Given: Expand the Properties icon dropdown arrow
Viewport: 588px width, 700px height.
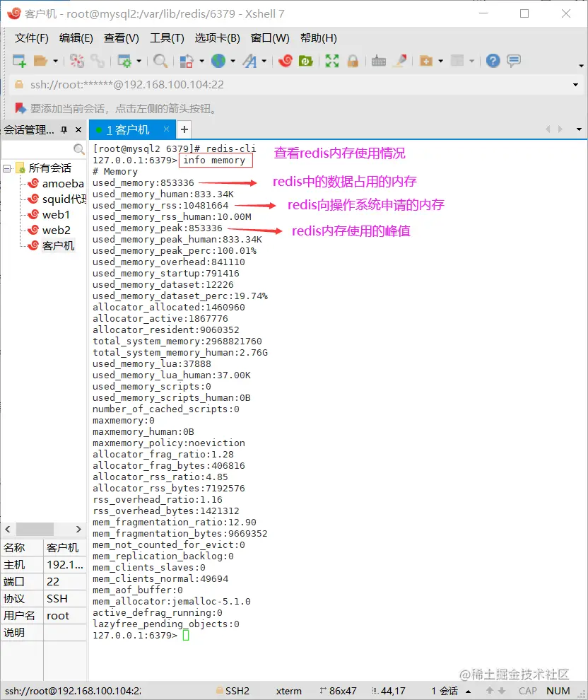Looking at the screenshot, I should click(139, 61).
